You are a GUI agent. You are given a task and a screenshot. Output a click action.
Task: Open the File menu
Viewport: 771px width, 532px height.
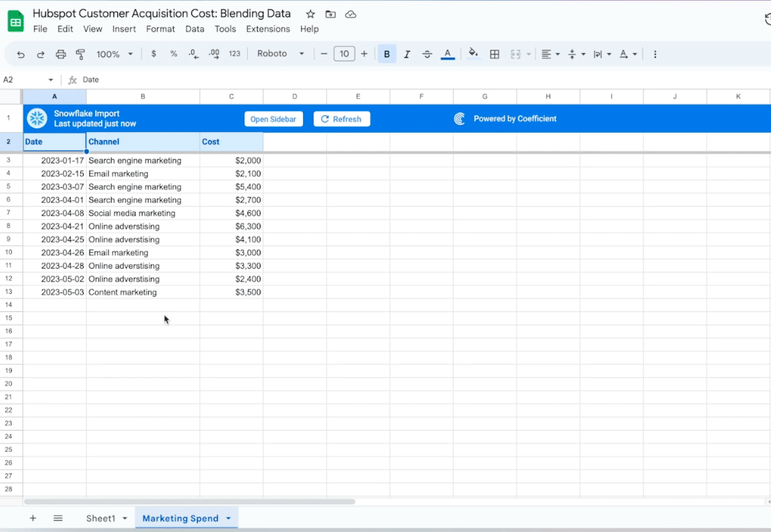[x=41, y=29]
